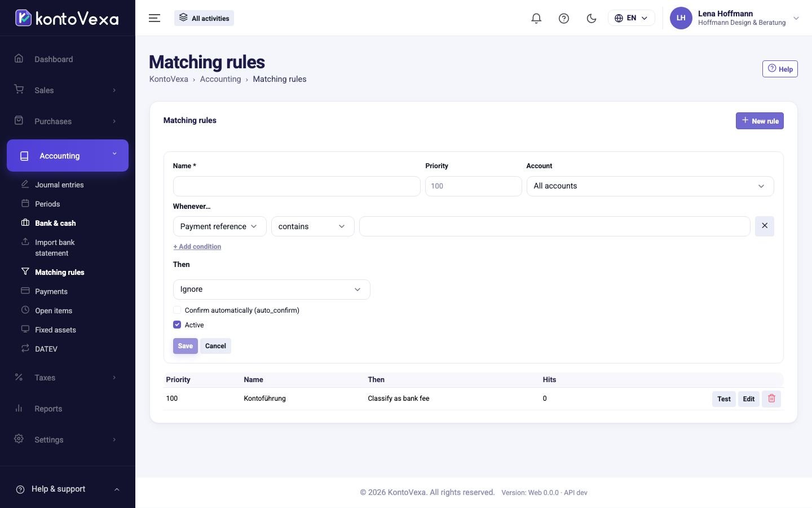The height and width of the screenshot is (508, 812).
Task: Open the All activities layers chip
Action: coord(204,18)
